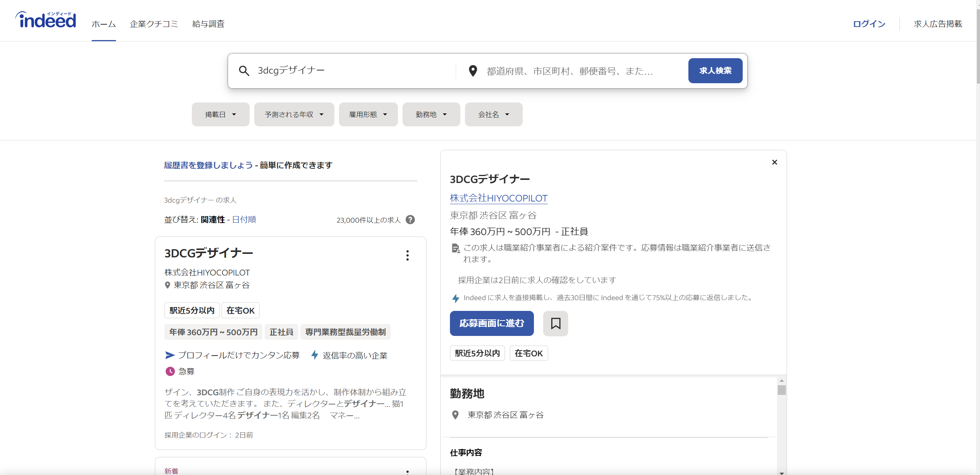Click 応募画面に進む button
This screenshot has width=980, height=475.
[492, 323]
